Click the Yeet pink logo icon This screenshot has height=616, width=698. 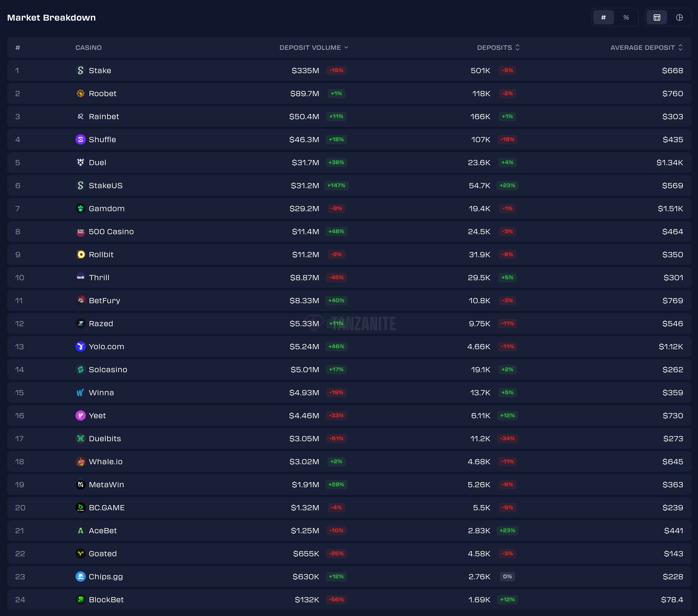(80, 415)
